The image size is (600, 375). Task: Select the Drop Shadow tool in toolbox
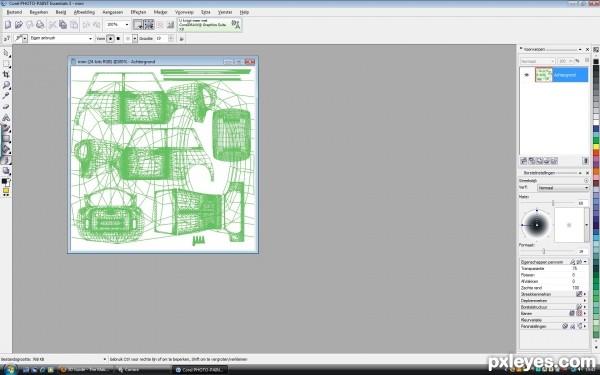point(6,171)
